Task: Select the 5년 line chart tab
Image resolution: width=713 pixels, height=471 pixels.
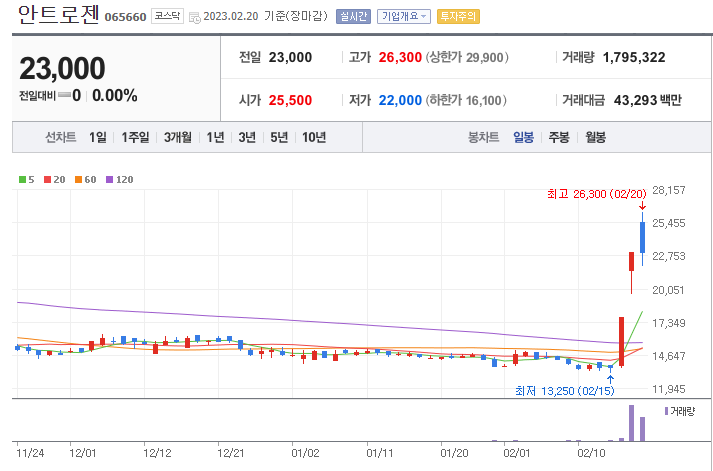Action: 279,137
